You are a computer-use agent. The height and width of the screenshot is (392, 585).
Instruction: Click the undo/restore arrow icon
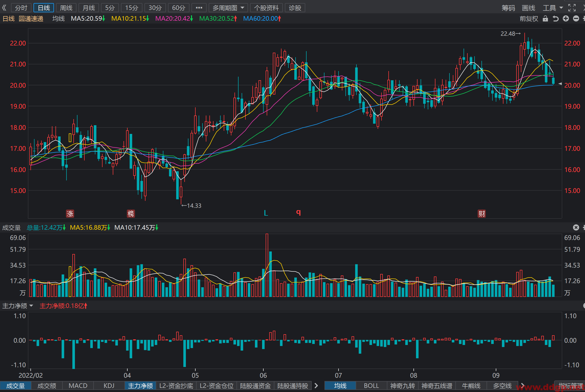pos(555,19)
